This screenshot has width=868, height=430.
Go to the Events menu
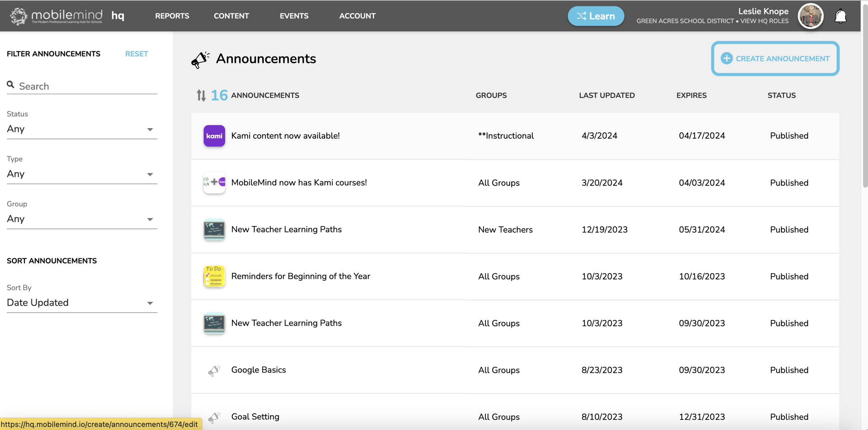click(294, 16)
